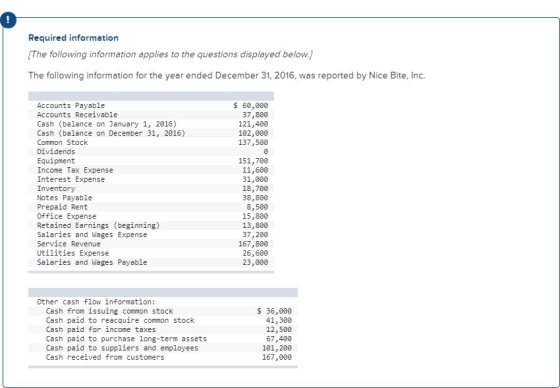Click the Service Revenue amount 167,800
Image resolution: width=560 pixels, height=388 pixels.
[x=253, y=244]
